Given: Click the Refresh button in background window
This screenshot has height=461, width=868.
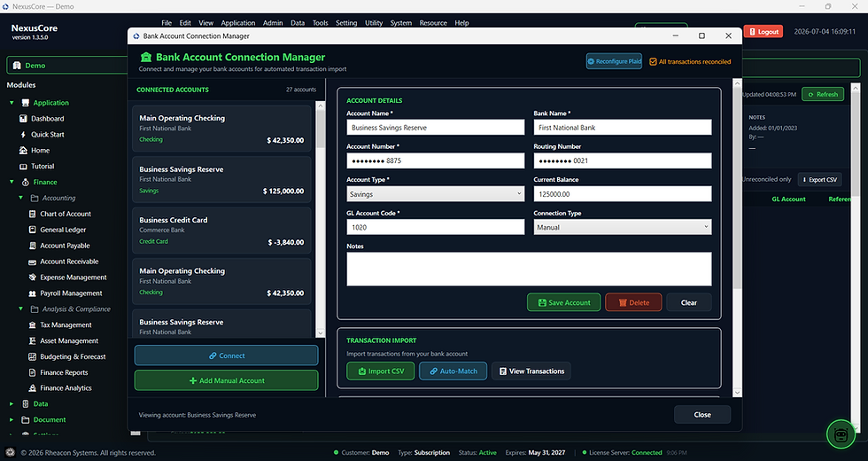Looking at the screenshot, I should click(x=823, y=94).
